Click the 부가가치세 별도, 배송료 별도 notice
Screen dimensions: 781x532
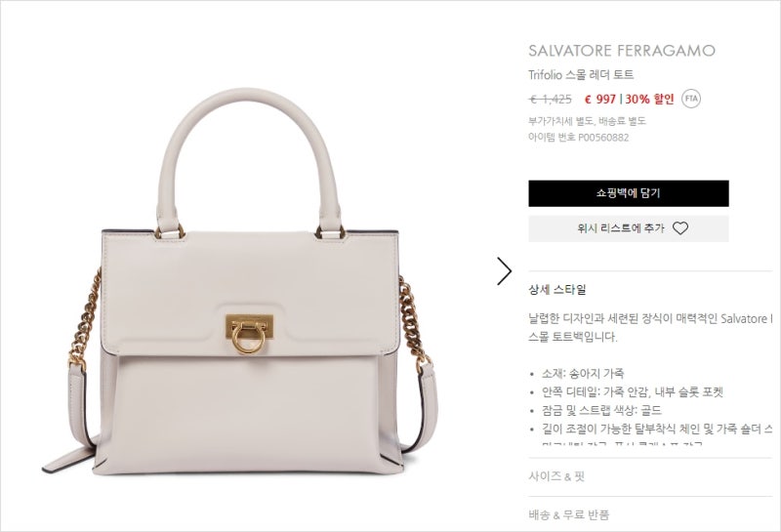587,121
